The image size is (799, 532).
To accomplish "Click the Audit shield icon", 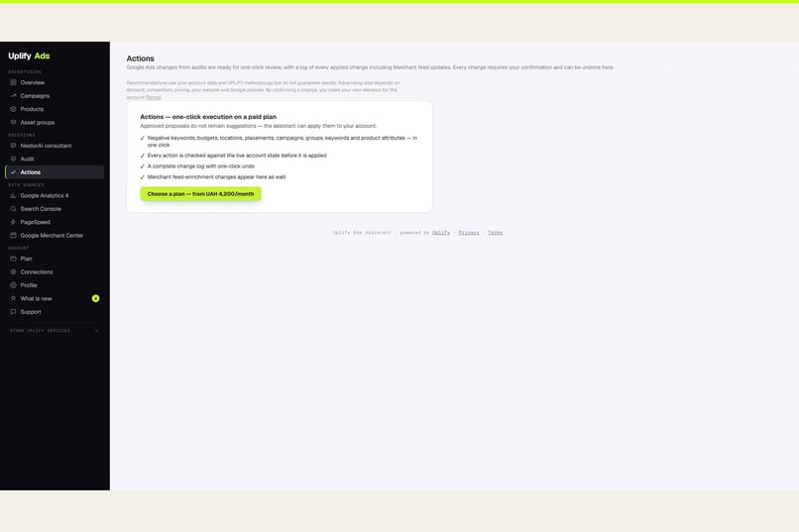I will pos(13,159).
